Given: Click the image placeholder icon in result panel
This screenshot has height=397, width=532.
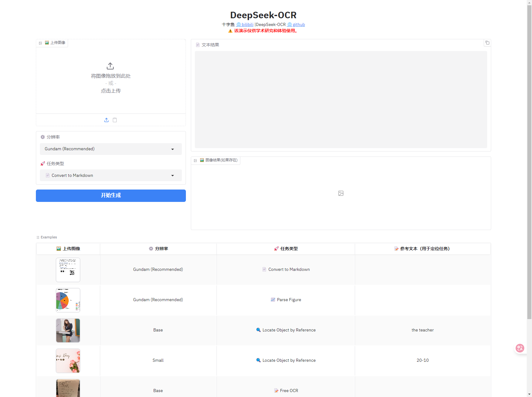Looking at the screenshot, I should 341,193.
